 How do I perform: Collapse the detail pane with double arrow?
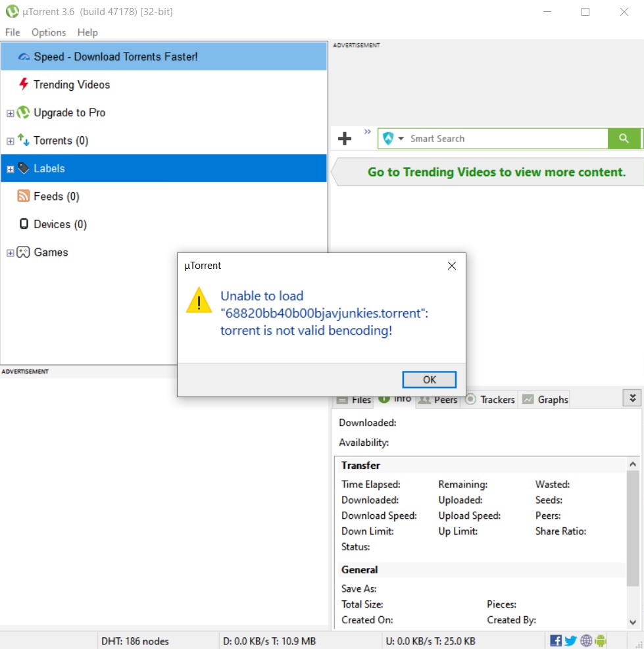coord(632,398)
